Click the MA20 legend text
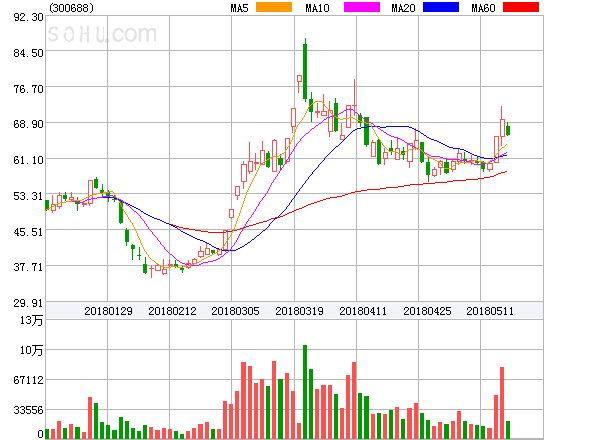Image resolution: width=600 pixels, height=440 pixels. (x=403, y=8)
